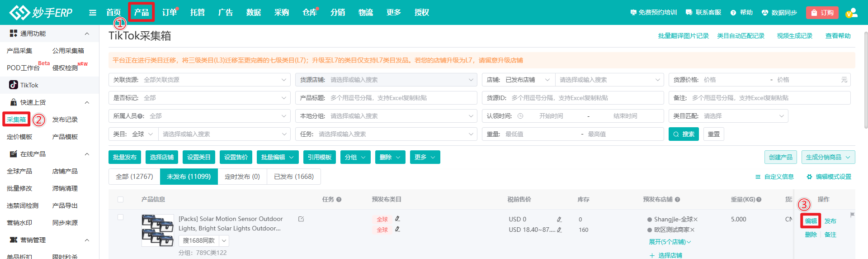868x259 pixels.
Task: Tick the select-all header checkbox
Action: pyautogui.click(x=120, y=199)
